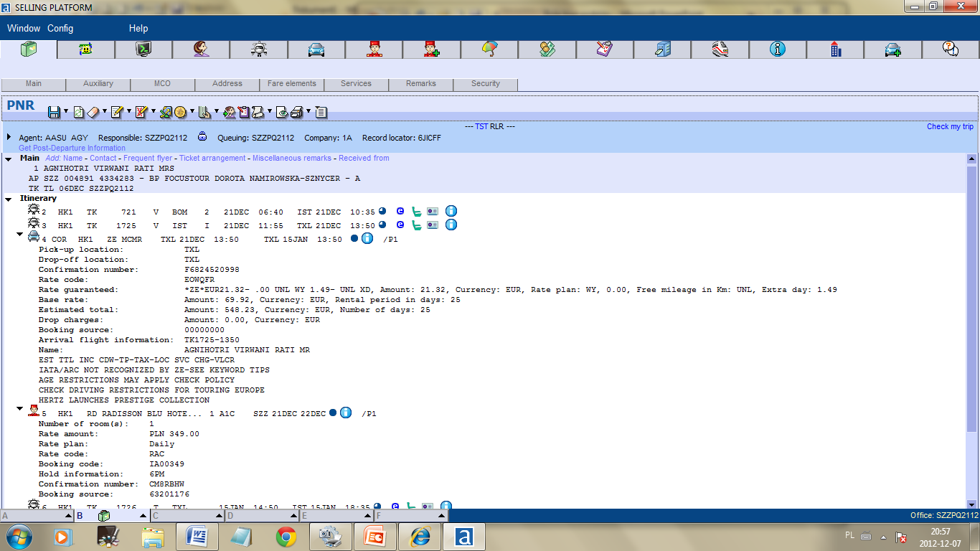Collapse the Main section triangle
Screen dimensions: 980x551
tap(9, 159)
